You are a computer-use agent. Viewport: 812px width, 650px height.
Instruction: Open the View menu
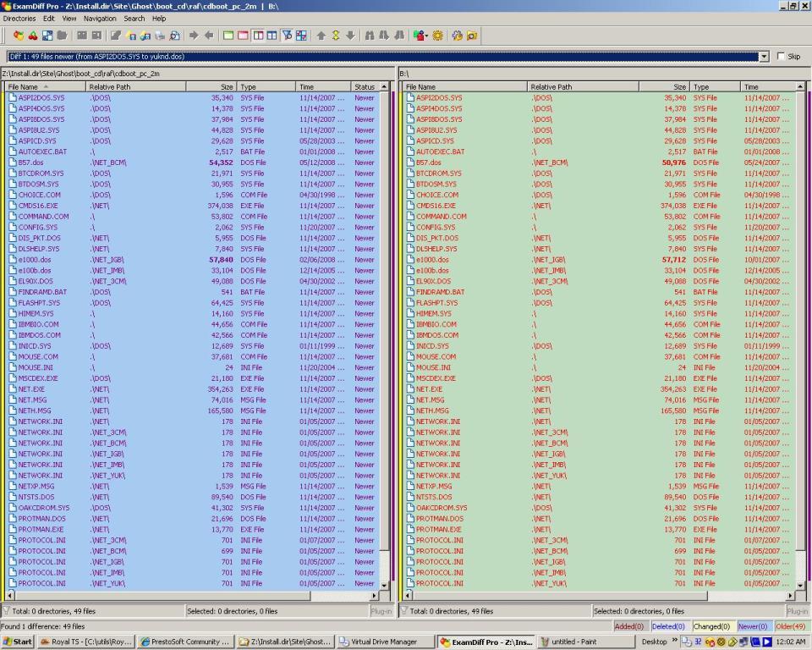pos(69,19)
